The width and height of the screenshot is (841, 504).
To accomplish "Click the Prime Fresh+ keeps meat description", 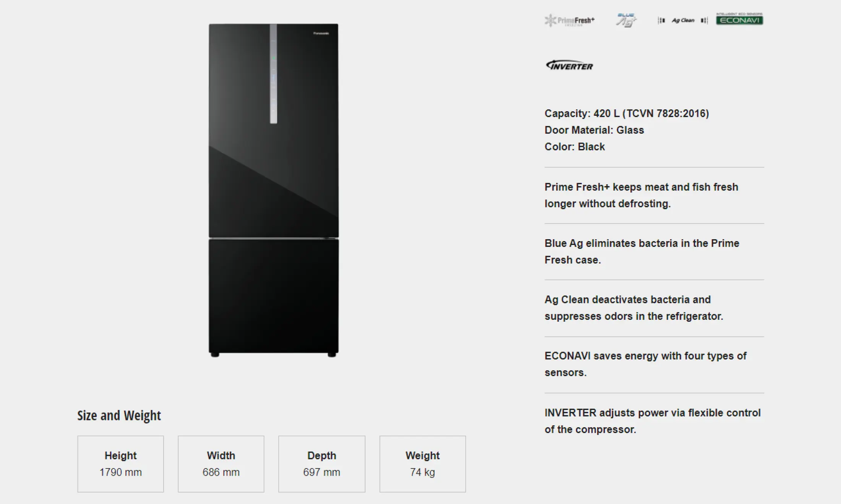I will point(641,195).
